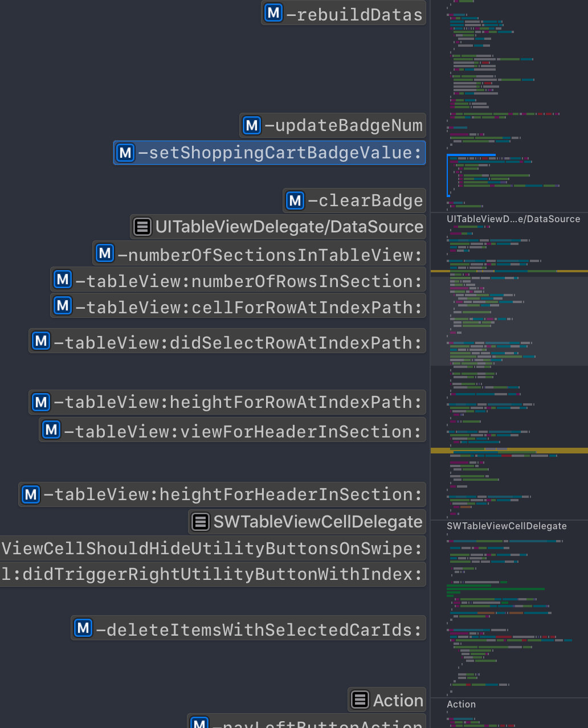
Task: Go to -tableView:didSelectRowAtIndexPath: method
Action: pos(227,341)
